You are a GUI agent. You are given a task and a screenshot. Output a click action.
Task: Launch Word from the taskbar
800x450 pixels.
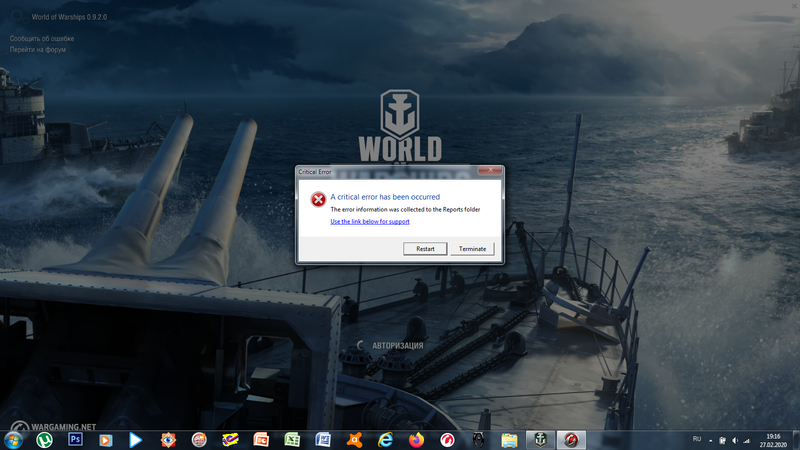[x=323, y=440]
